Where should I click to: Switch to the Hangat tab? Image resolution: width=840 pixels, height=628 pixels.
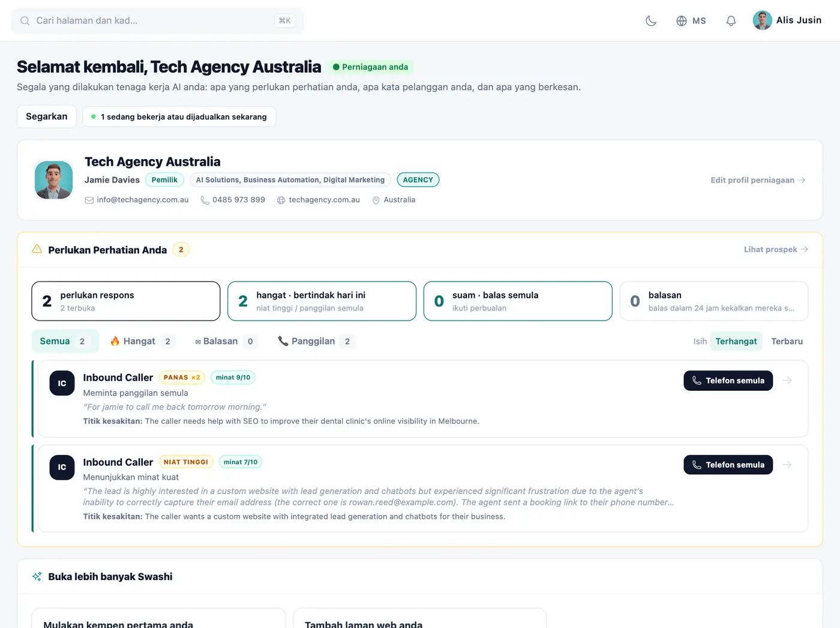tap(142, 341)
